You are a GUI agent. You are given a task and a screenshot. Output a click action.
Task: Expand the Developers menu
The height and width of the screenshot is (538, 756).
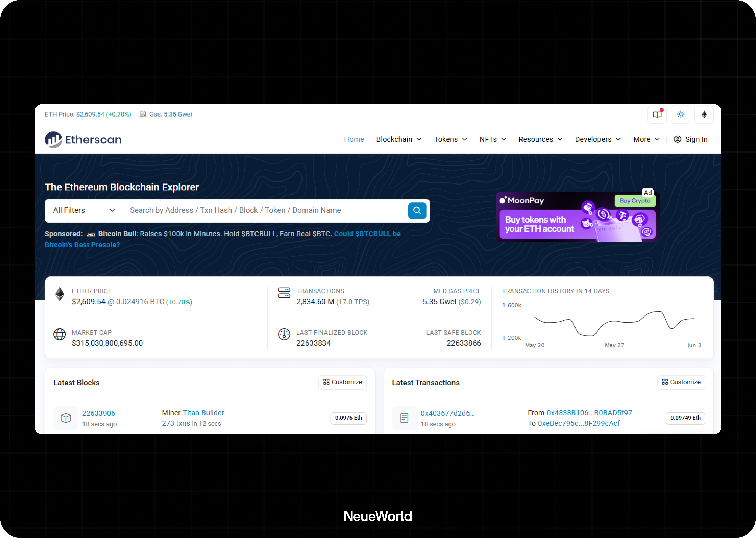pyautogui.click(x=598, y=139)
